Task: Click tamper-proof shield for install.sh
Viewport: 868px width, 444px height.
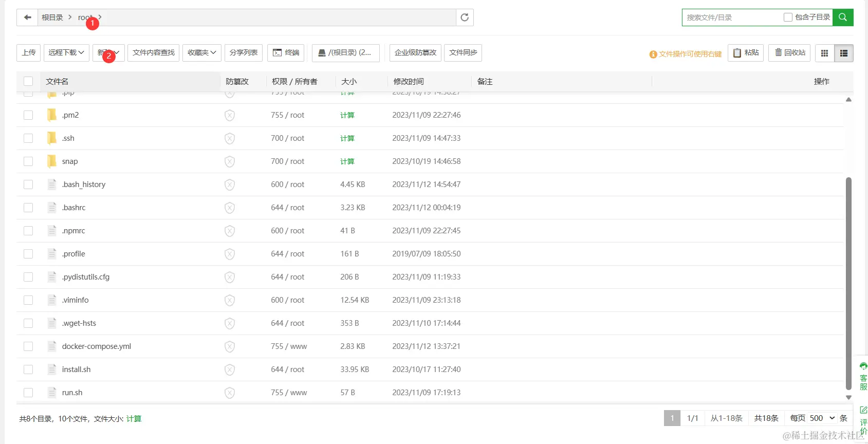Action: click(x=230, y=369)
